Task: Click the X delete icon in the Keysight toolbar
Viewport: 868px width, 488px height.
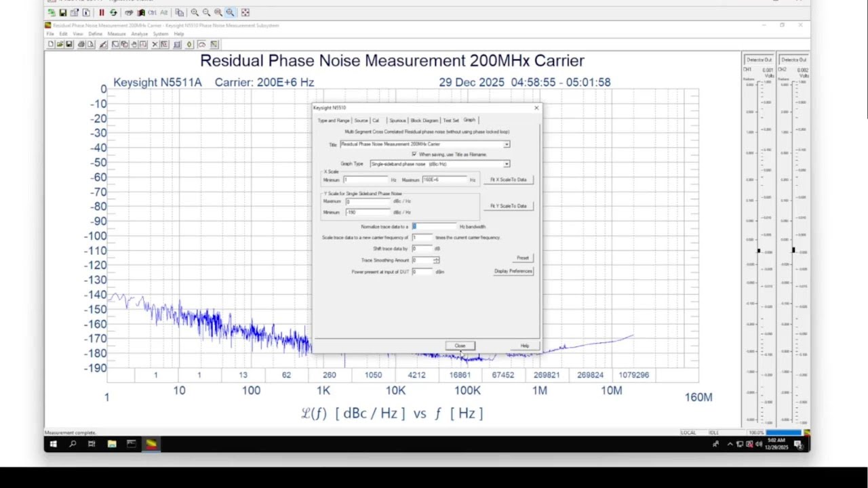Action: [155, 44]
